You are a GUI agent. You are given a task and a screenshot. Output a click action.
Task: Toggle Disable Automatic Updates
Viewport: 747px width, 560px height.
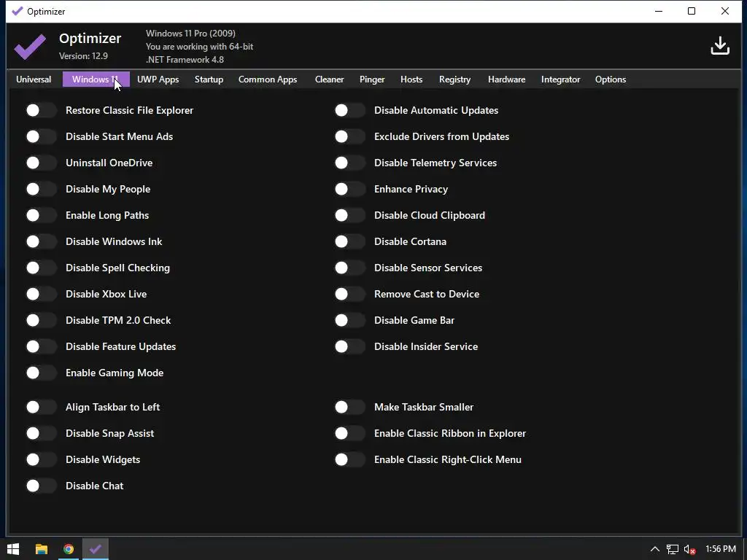[349, 111]
